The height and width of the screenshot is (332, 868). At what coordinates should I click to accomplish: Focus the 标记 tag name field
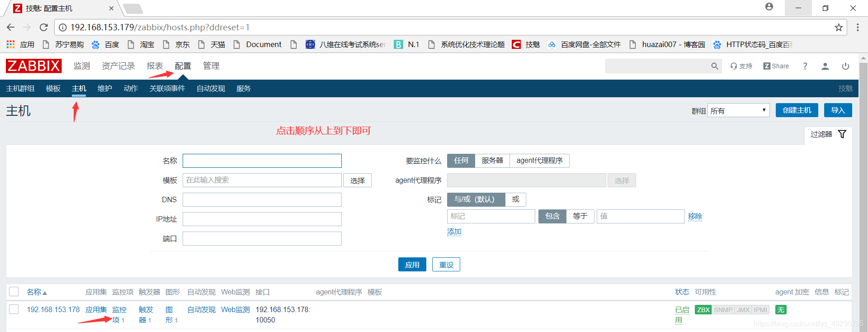point(491,216)
